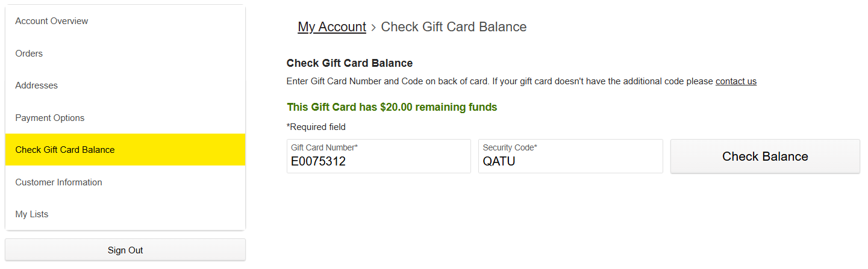Open the Addresses section

click(125, 85)
